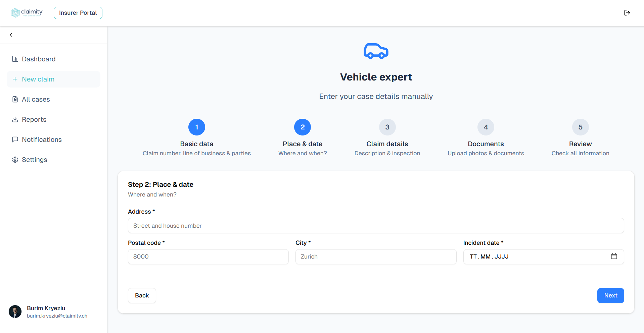Jump to step 4 Documents
This screenshot has width=644, height=333.
(x=486, y=127)
